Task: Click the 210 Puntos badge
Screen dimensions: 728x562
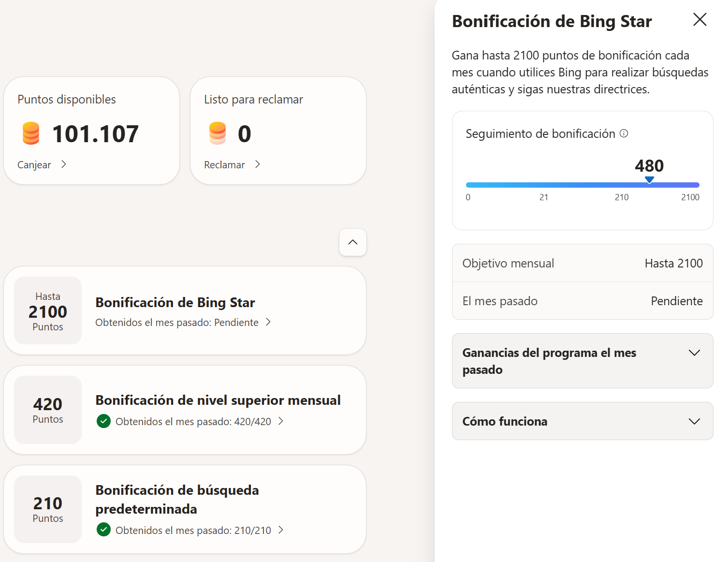Action: [48, 509]
